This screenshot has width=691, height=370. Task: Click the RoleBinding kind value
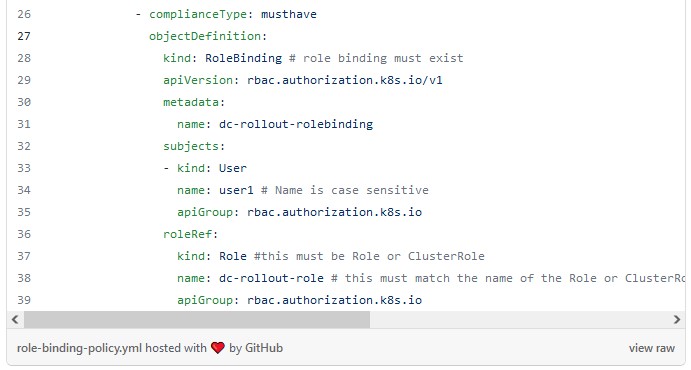(x=243, y=58)
